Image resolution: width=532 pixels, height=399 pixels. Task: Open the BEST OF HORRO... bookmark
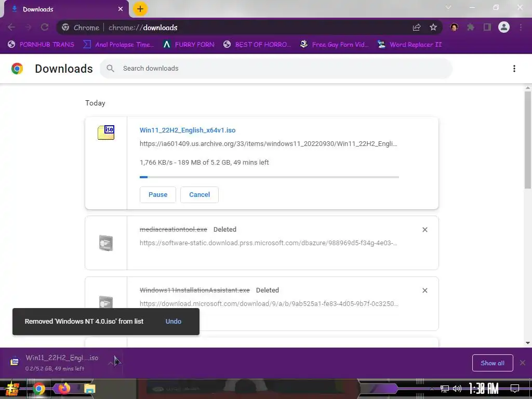257,45
